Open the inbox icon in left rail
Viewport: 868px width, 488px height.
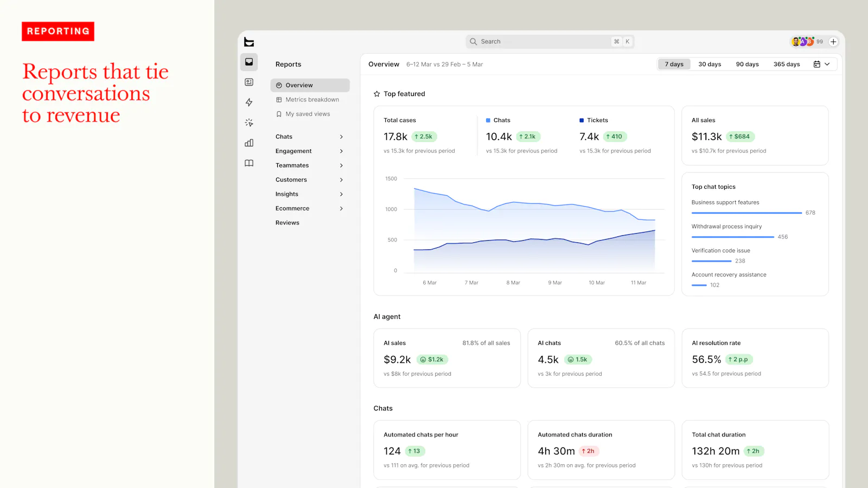pos(249,62)
